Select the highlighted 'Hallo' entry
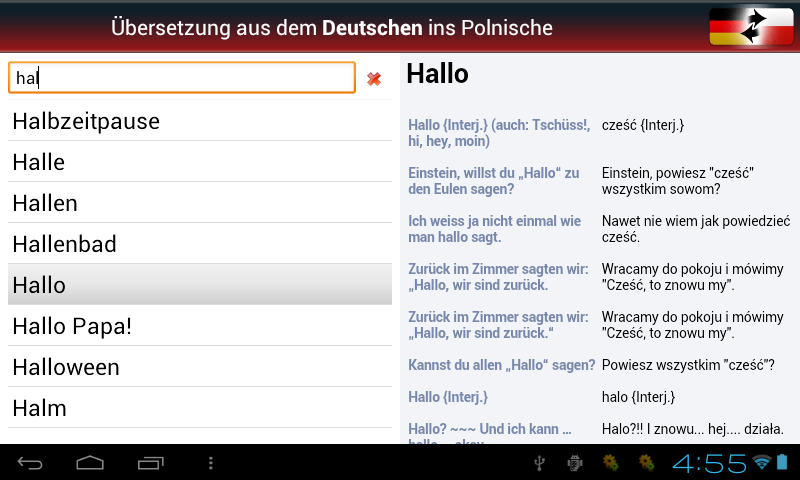The height and width of the screenshot is (480, 800). (x=200, y=285)
